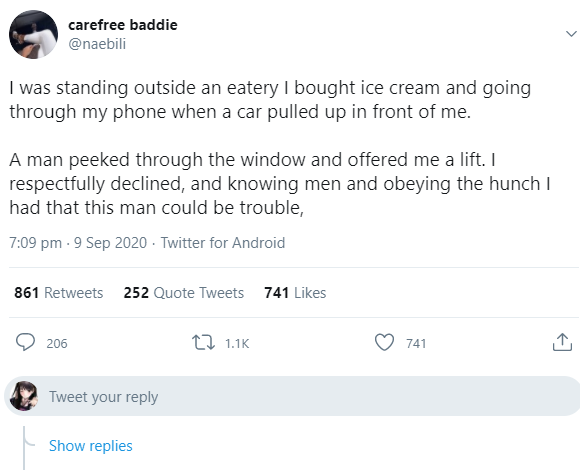
Task: Click the 741 count beside heart
Action: pyautogui.click(x=416, y=344)
